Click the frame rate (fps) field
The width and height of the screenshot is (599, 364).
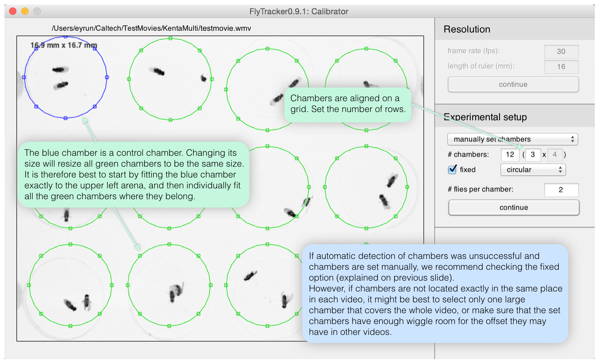pos(561,51)
